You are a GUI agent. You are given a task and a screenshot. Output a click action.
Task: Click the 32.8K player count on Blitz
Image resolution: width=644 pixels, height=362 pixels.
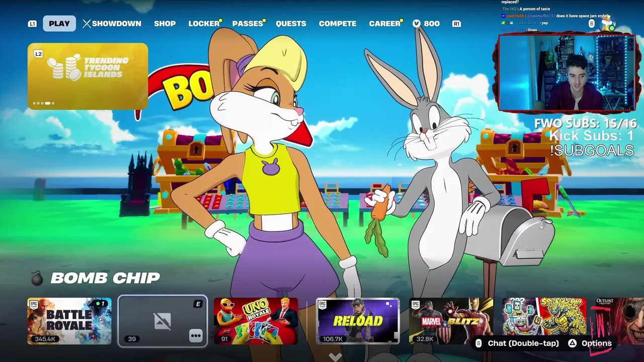[425, 339]
